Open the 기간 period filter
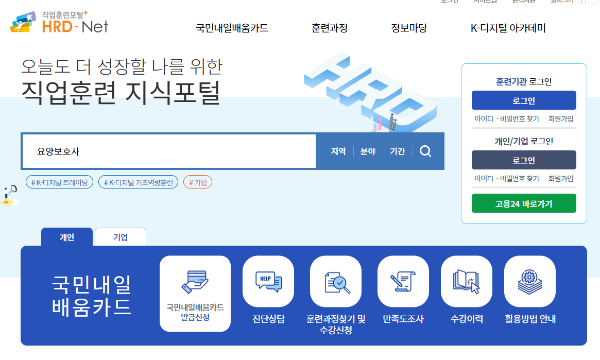Screen dimensions: 600x360 (397, 151)
